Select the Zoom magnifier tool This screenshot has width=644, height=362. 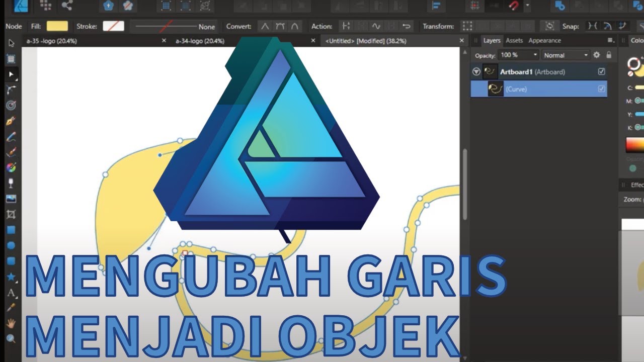tap(11, 338)
